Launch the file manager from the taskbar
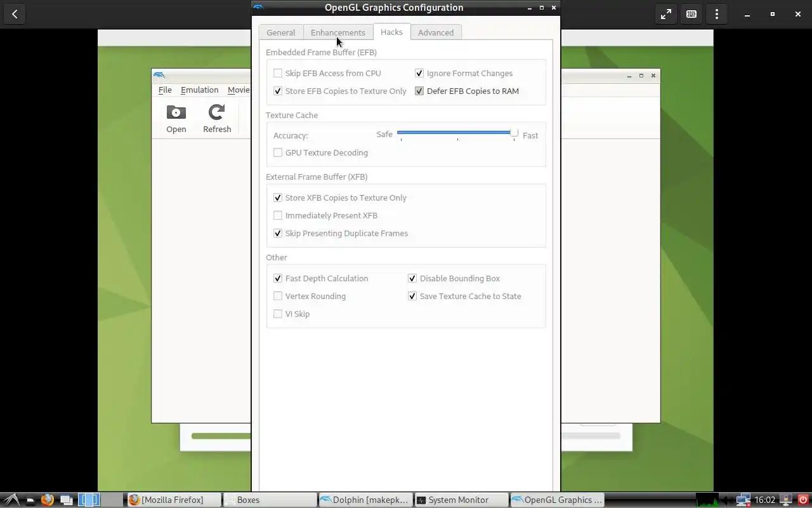Viewport: 812px width, 508px height. click(x=30, y=500)
